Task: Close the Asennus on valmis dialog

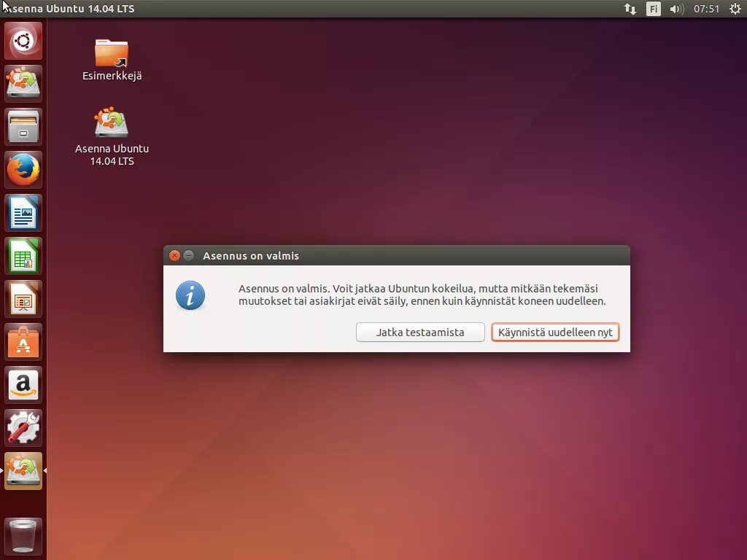Action: click(174, 256)
